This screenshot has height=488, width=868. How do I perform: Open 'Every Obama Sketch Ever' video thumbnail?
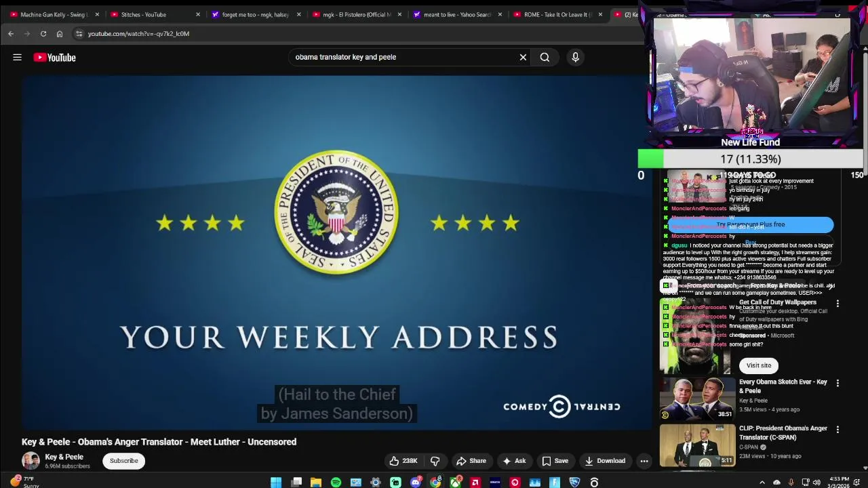click(x=697, y=399)
